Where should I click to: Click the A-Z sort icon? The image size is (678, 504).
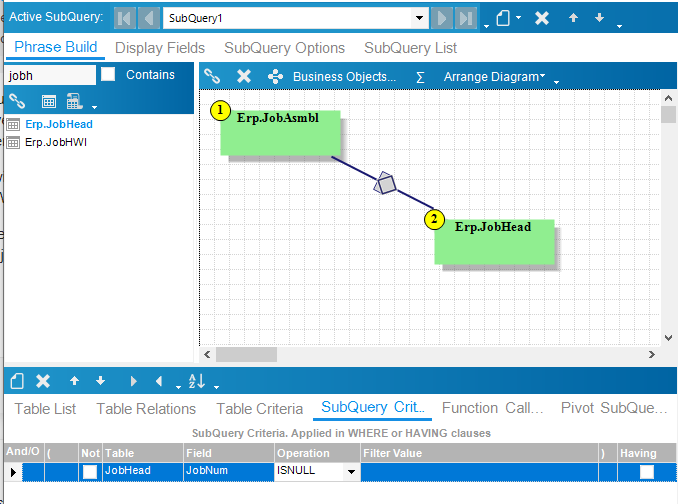(197, 381)
